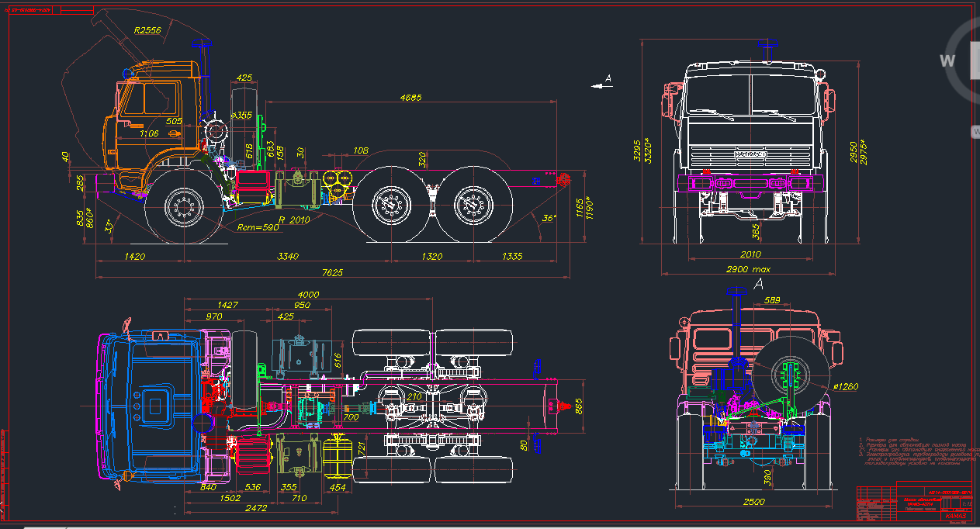Pick the ø1260 spare wheel diameter

[844, 386]
